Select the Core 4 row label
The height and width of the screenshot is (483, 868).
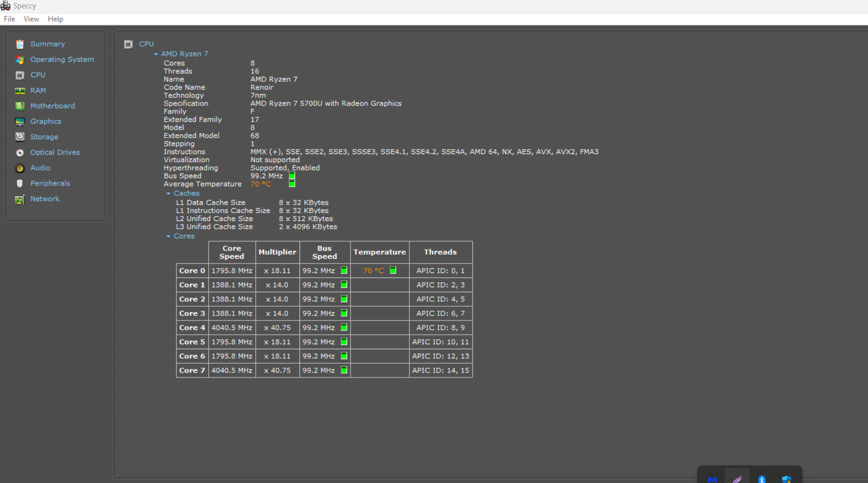point(192,327)
